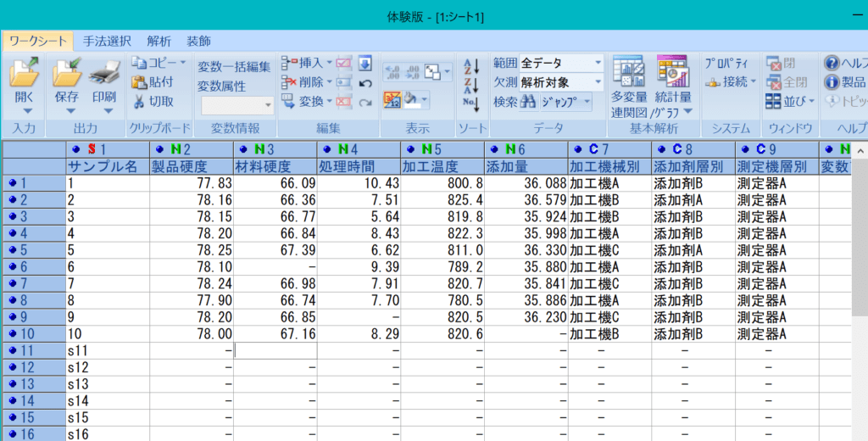
Task: Toggle row 13 marker dot
Action: point(12,384)
